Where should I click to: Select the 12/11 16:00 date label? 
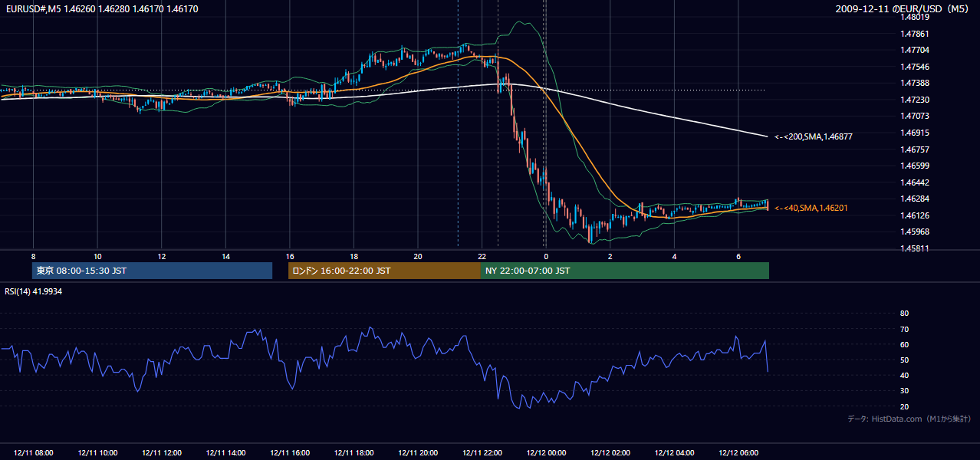290,453
